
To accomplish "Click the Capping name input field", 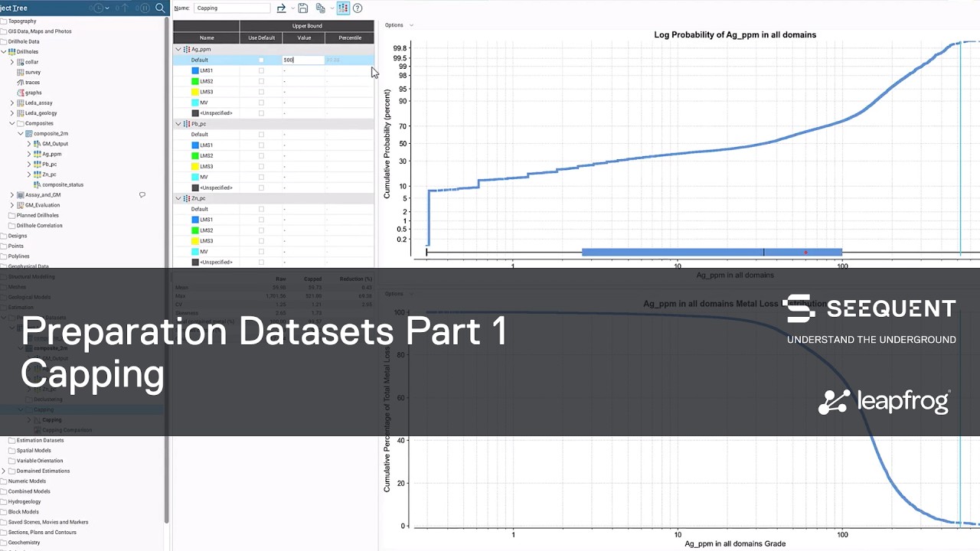I will coord(232,8).
